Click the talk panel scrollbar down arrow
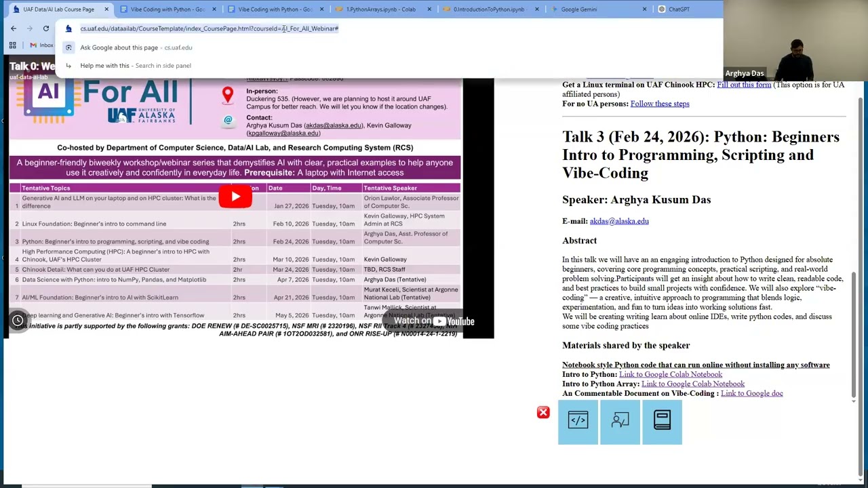Viewport: 868px width, 488px height. click(853, 401)
